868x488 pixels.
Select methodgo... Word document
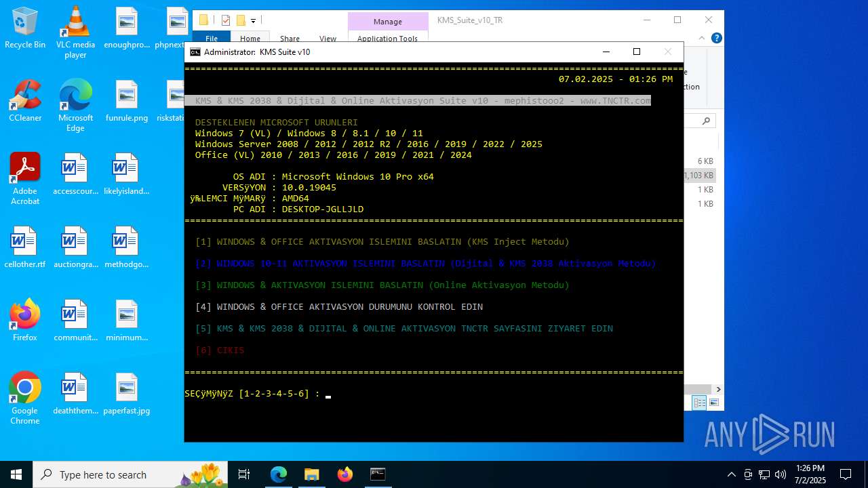pos(127,247)
